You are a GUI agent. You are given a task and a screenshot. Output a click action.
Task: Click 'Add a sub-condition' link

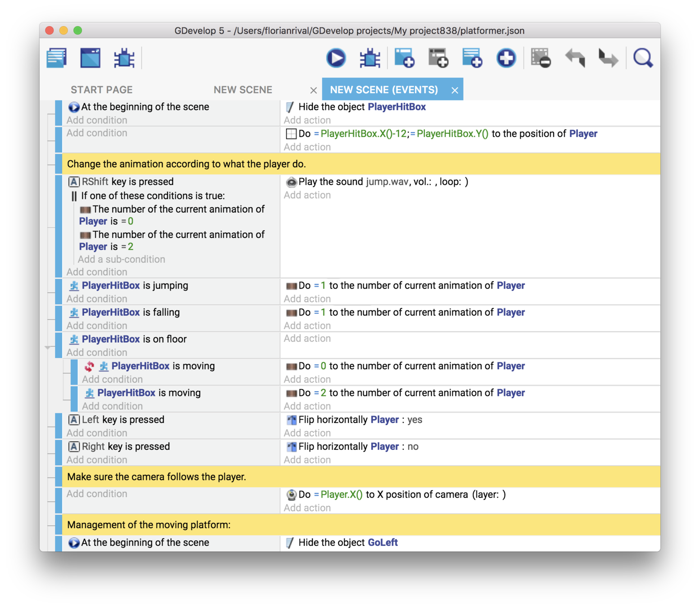pyautogui.click(x=122, y=259)
